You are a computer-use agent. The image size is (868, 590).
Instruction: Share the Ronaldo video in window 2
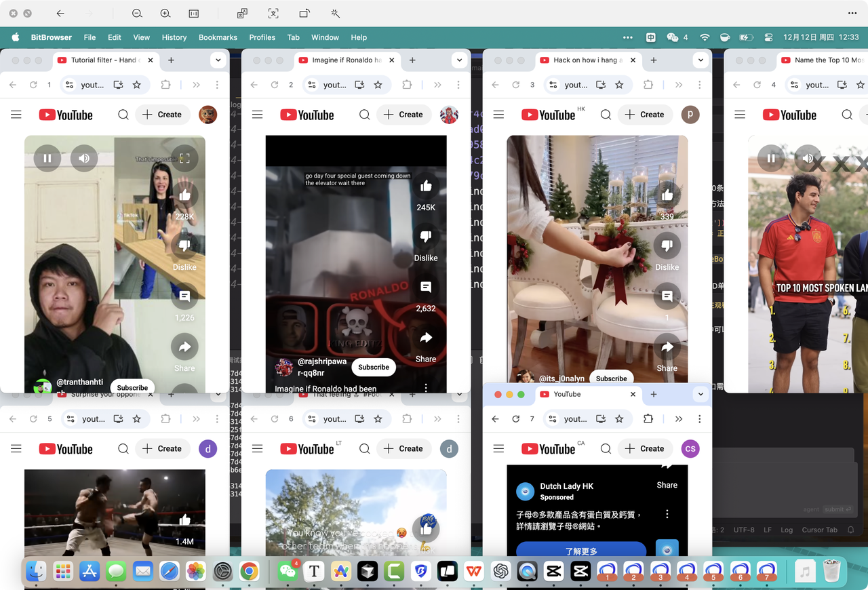point(426,338)
